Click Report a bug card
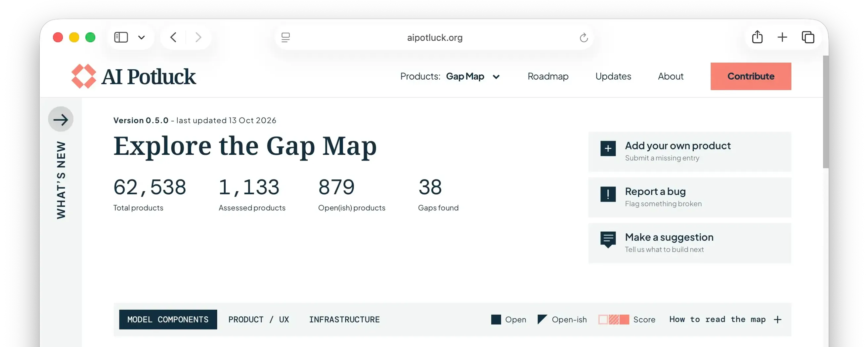 [x=689, y=198]
